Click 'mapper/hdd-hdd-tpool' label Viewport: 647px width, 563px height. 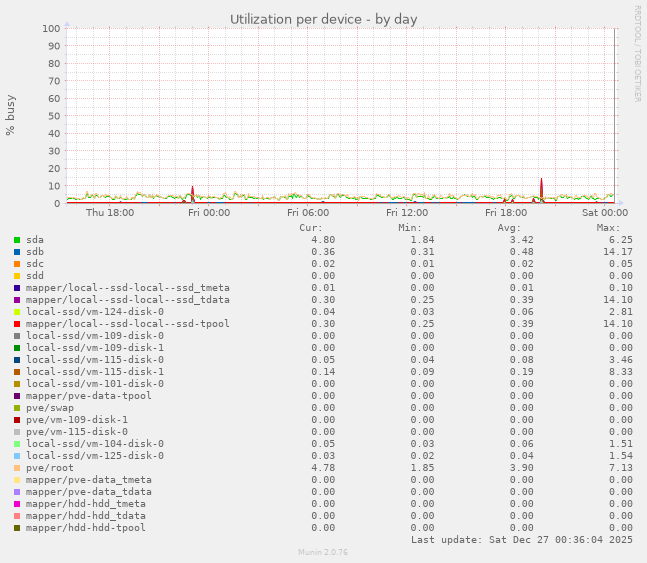[86, 528]
